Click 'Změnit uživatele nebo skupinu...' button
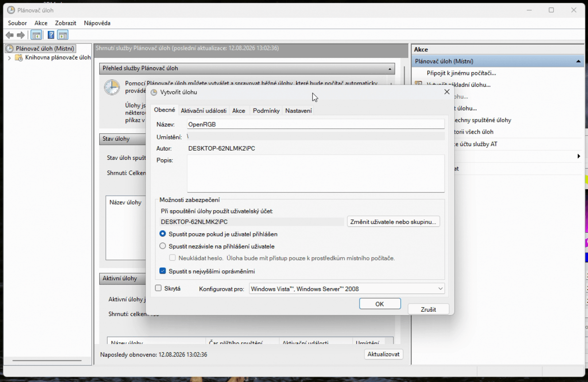588x382 pixels. pos(393,221)
